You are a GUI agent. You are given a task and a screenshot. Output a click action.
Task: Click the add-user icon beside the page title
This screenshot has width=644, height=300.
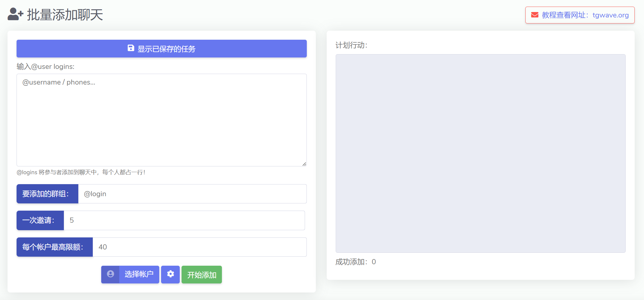[x=15, y=14]
